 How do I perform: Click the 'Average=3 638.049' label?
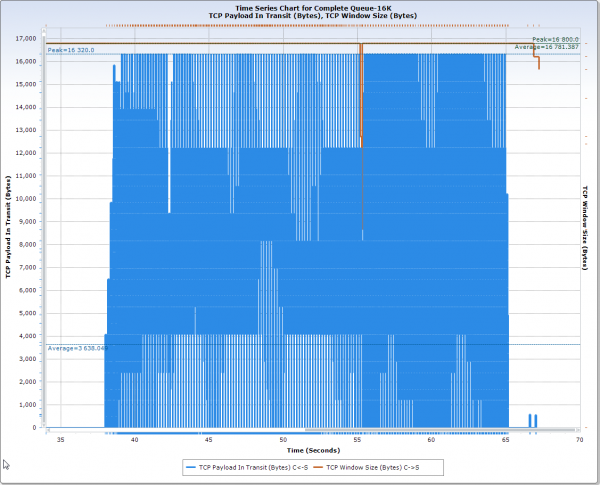point(78,348)
